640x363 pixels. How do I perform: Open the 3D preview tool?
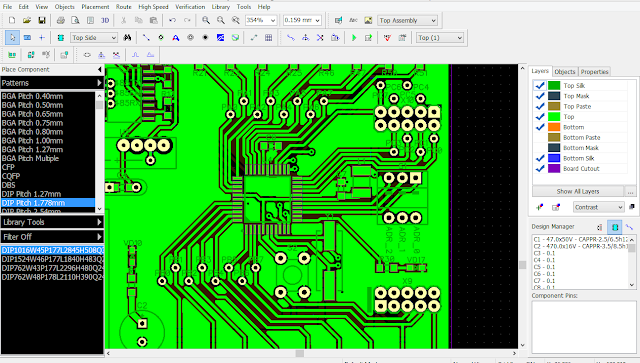point(105,20)
